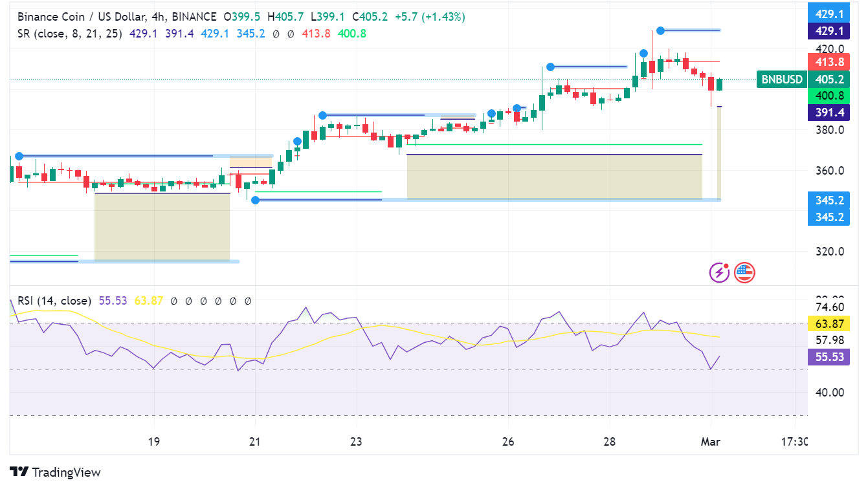This screenshot has width=868, height=489.
Task: Click date label 26 on time axis
Action: click(x=508, y=442)
